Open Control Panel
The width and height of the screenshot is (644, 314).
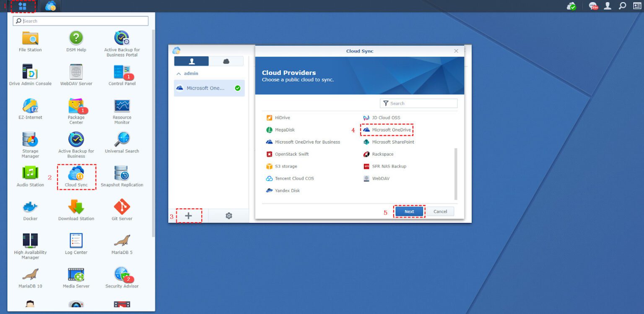(x=122, y=75)
